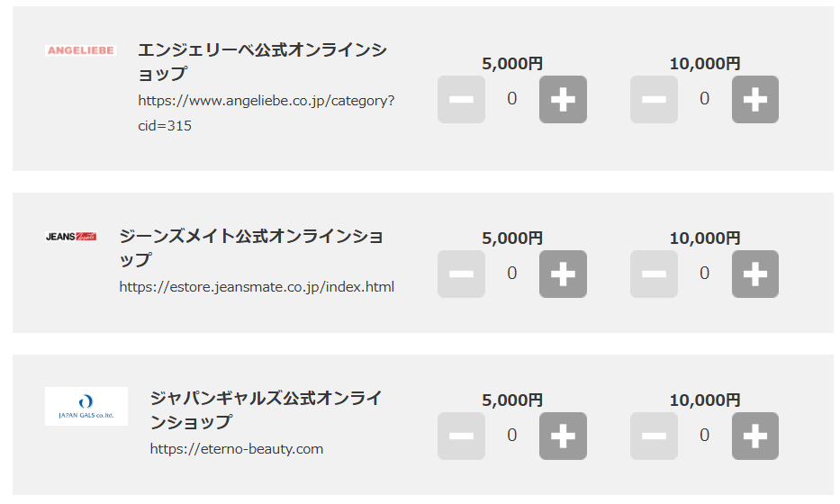Decrease Angeliebe 5,000円 quantity with minus
This screenshot has width=840, height=504.
point(461,100)
